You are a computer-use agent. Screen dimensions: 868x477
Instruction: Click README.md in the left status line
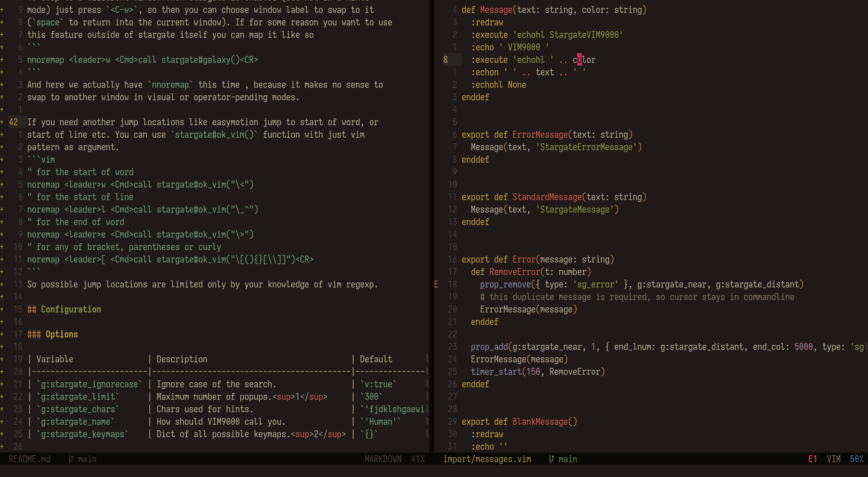(x=30, y=459)
